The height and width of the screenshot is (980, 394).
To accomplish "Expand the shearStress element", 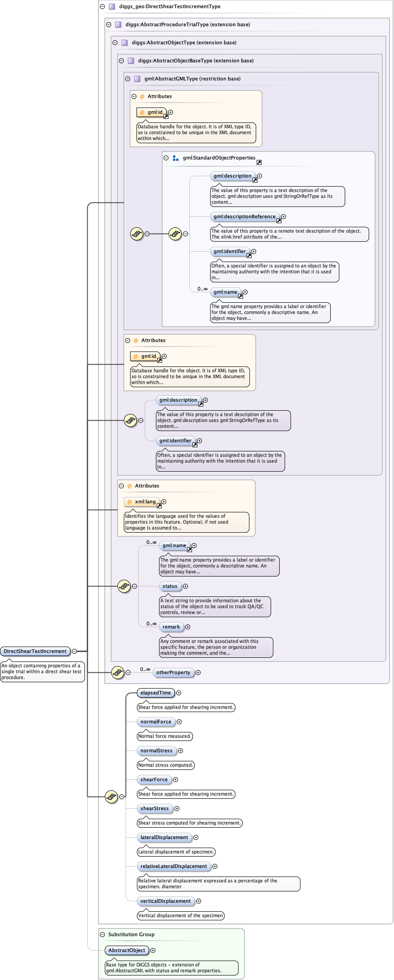I will click(x=177, y=809).
